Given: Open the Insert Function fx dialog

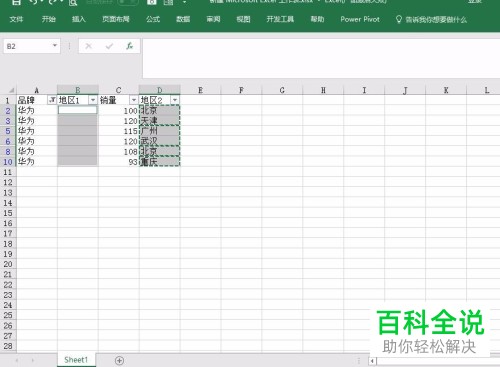Looking at the screenshot, I should click(130, 46).
